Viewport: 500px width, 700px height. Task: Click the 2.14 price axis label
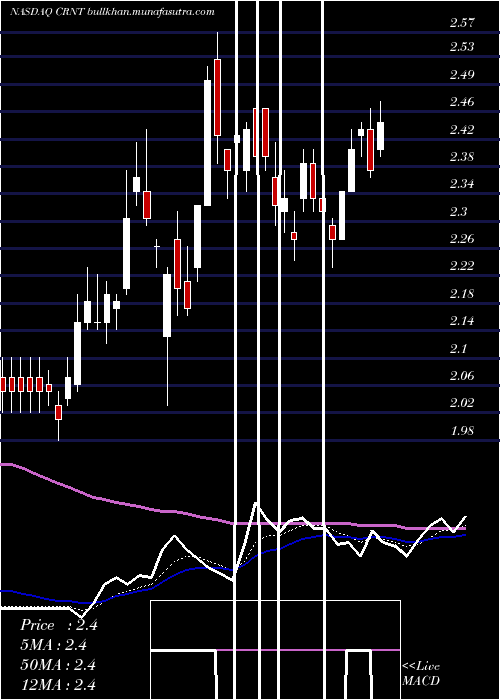pos(462,321)
